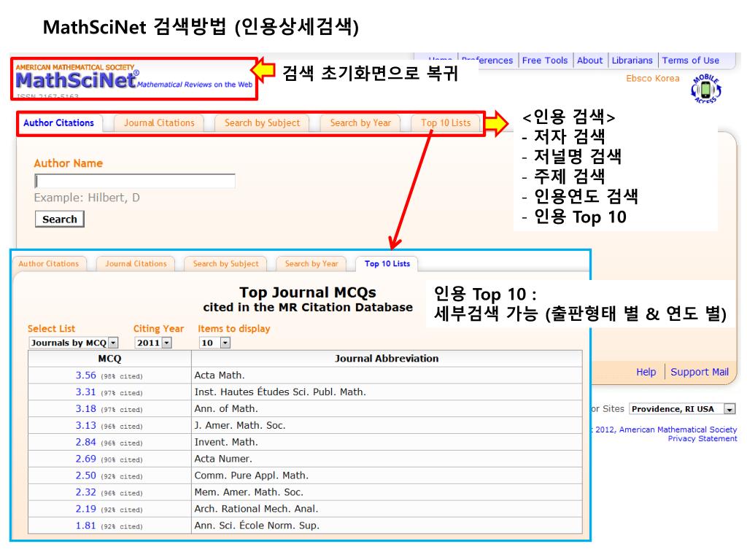Click the 'Ann. of Math.' journal cell
747x560 pixels.
pos(387,408)
